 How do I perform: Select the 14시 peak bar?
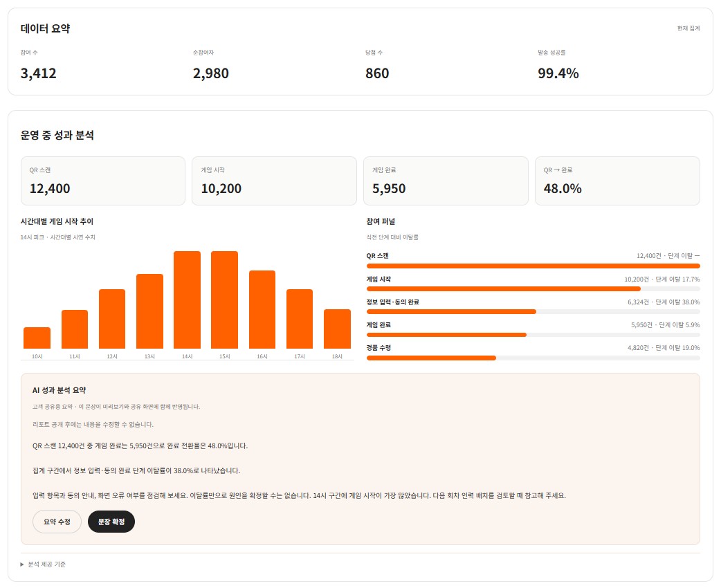click(187, 300)
